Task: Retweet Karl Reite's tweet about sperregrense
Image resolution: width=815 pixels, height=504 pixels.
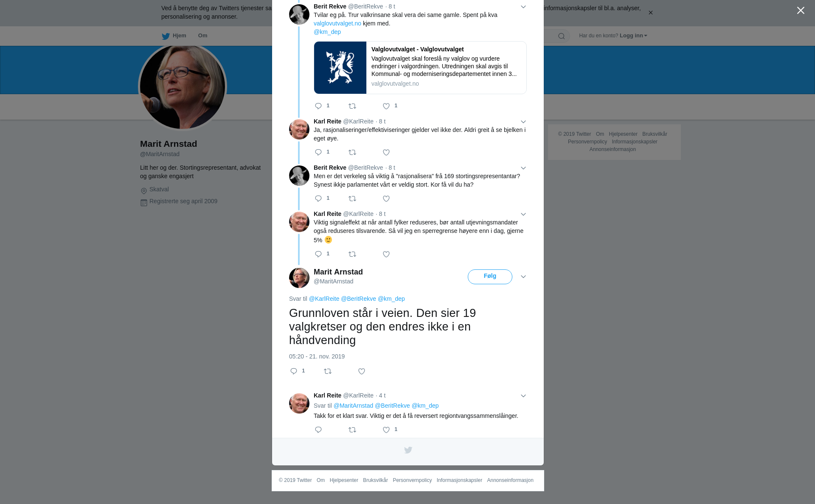Action: (352, 255)
